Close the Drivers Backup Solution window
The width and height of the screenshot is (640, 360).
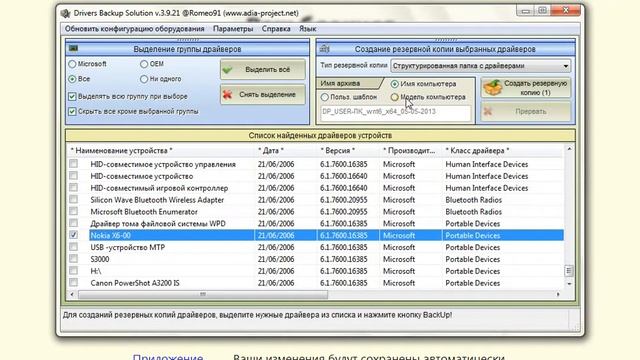pyautogui.click(x=566, y=11)
